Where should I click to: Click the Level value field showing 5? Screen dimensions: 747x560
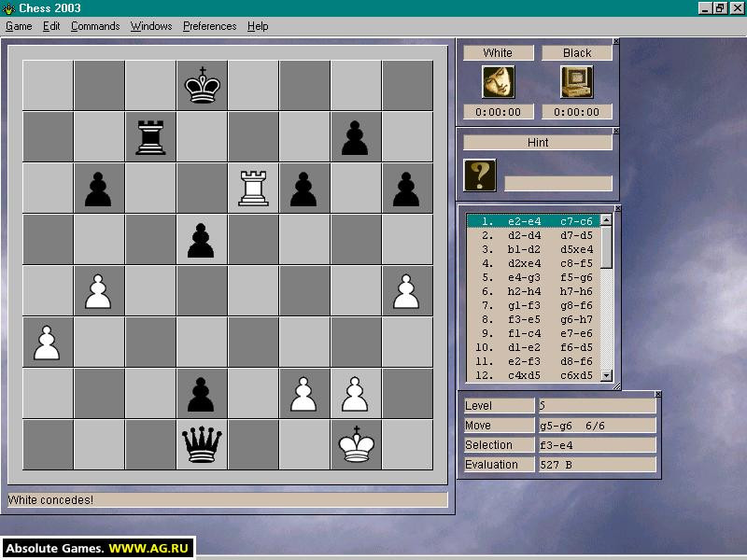pyautogui.click(x=598, y=405)
